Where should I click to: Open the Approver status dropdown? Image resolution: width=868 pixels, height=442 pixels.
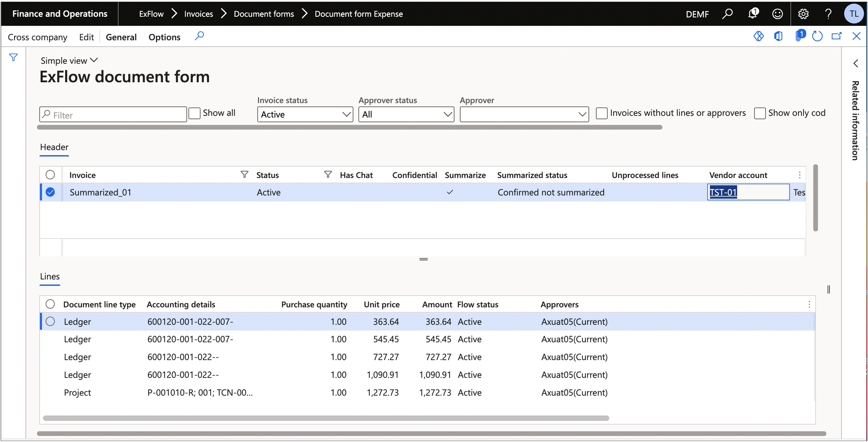406,115
